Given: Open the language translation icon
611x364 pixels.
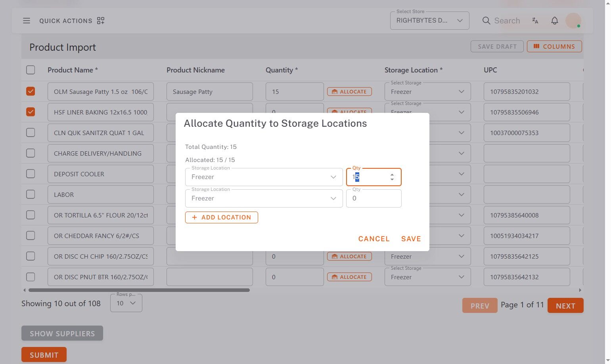Looking at the screenshot, I should (x=535, y=21).
